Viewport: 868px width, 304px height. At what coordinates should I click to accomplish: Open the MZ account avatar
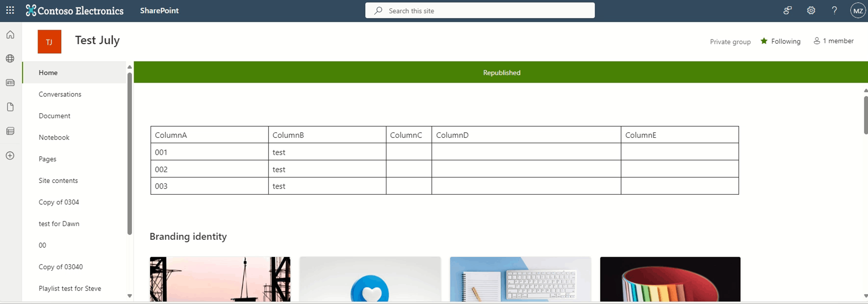tap(858, 10)
